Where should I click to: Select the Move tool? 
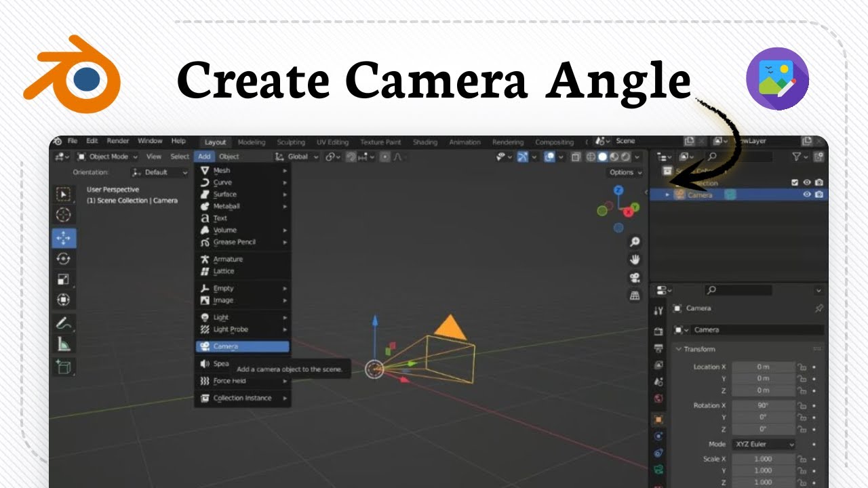click(64, 238)
